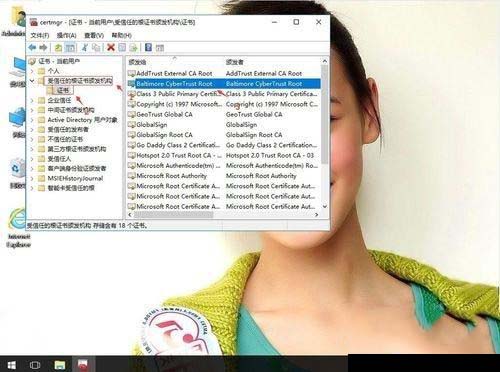Expand the 受信任的发布者 node chevron

point(32,129)
